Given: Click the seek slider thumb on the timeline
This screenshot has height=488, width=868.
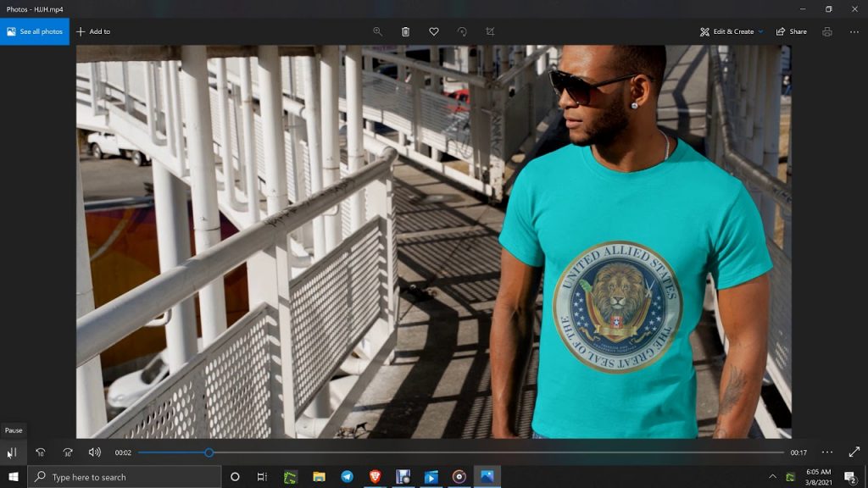Looking at the screenshot, I should [x=209, y=452].
